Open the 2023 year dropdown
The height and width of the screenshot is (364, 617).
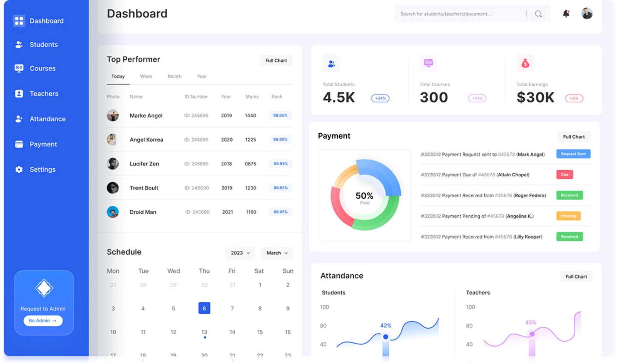tap(240, 253)
